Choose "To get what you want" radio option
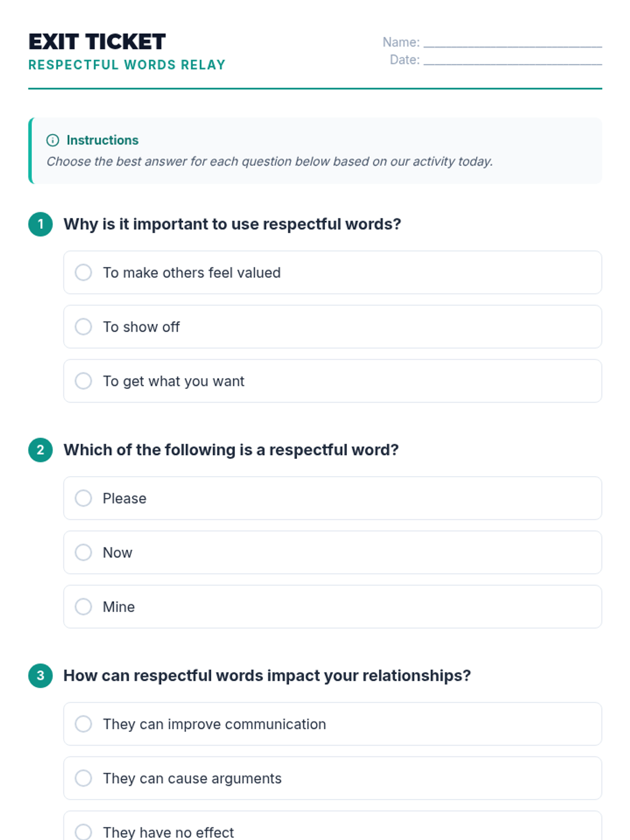630x840 pixels. [83, 381]
